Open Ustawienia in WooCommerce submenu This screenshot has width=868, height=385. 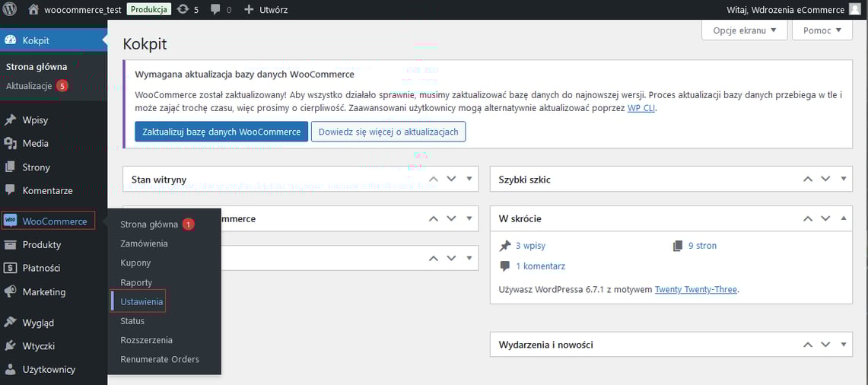click(x=141, y=301)
